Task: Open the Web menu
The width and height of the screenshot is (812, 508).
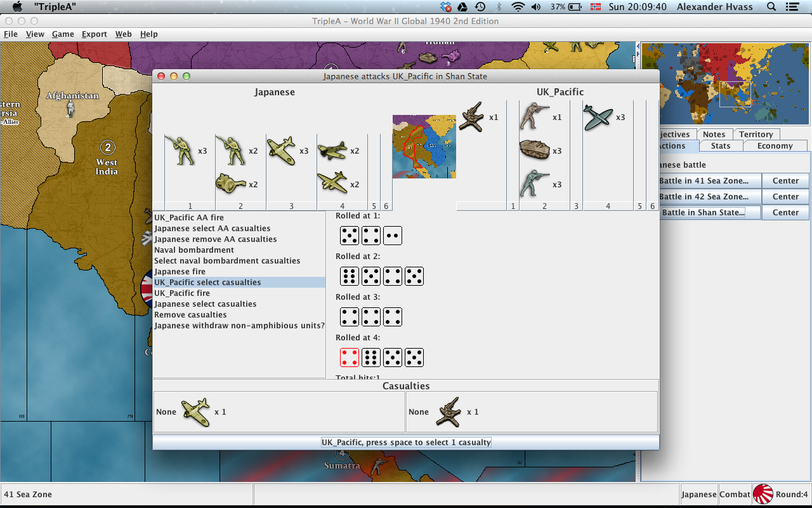Action: click(123, 34)
